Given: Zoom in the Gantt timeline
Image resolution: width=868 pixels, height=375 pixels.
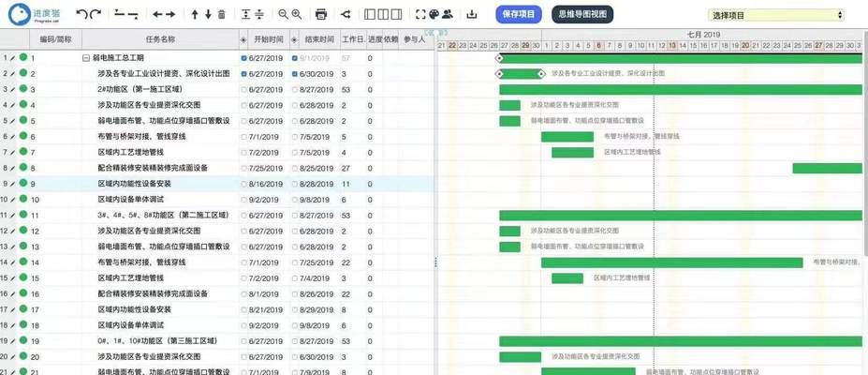Looking at the screenshot, I should (x=297, y=14).
